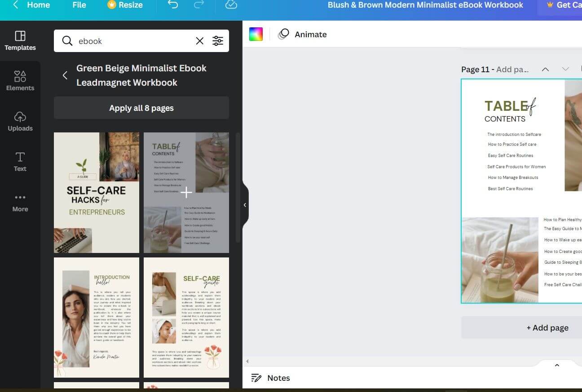The height and width of the screenshot is (392, 582).
Task: Add a new page below Page 11
Action: (547, 327)
